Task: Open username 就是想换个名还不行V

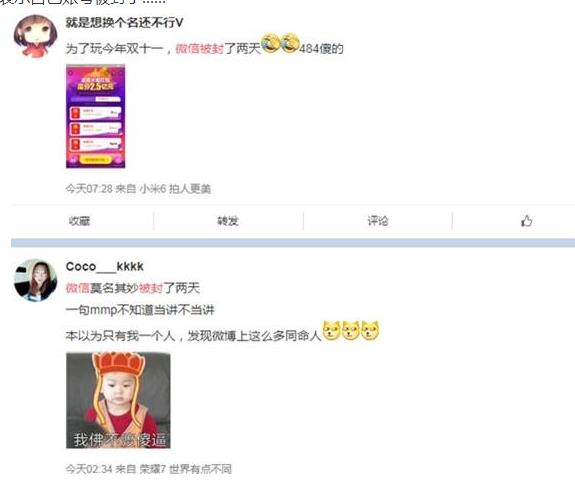Action: 124,23
